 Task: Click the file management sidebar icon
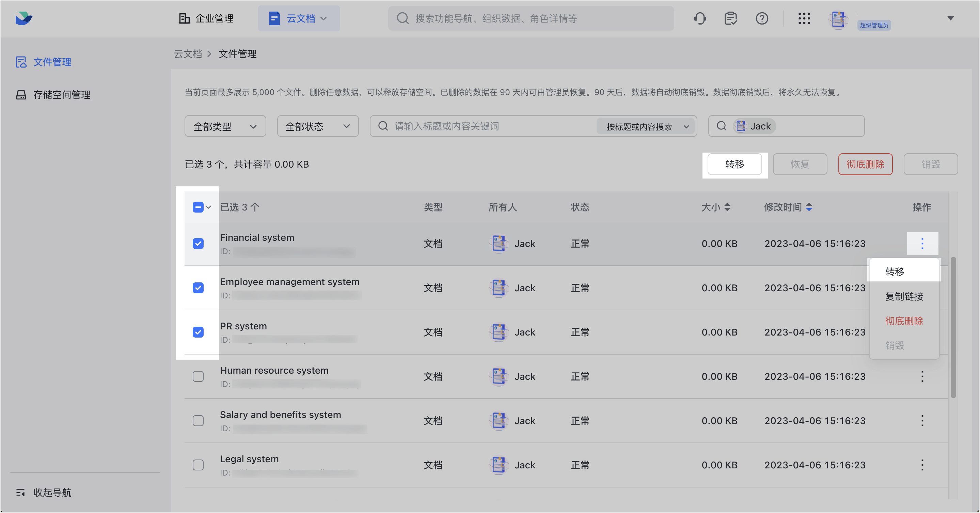pos(21,62)
